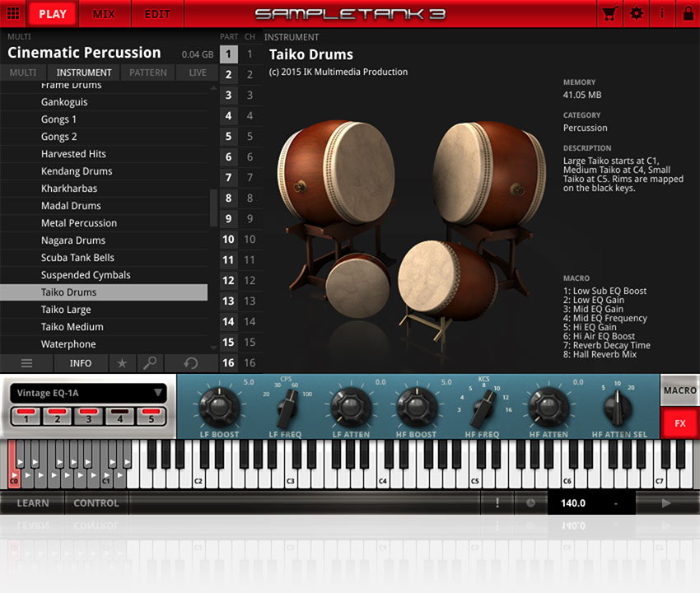Open the shopping cart store
This screenshot has height=593, width=700.
[x=609, y=13]
